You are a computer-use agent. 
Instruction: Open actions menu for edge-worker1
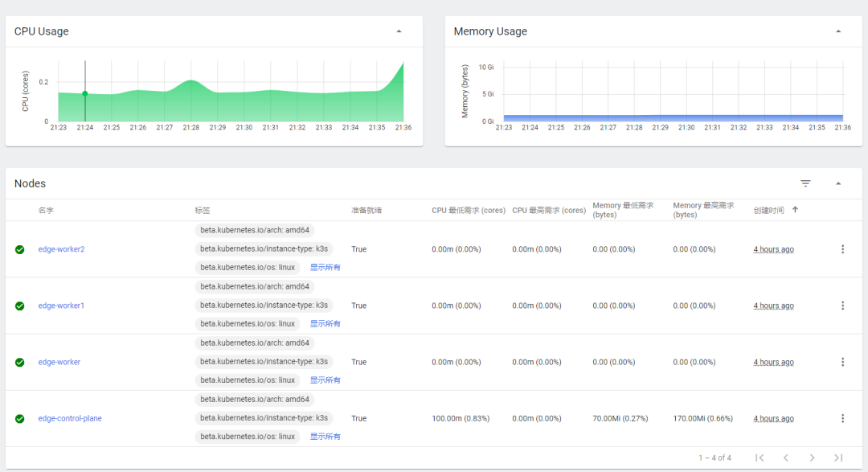[x=842, y=306]
